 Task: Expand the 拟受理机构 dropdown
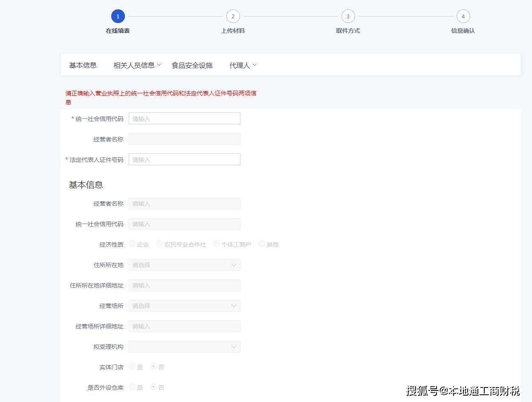184,347
